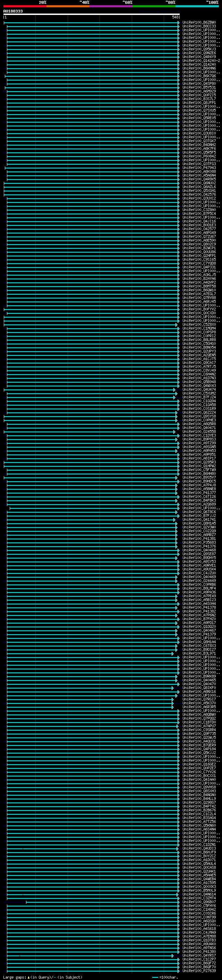Click the UniRef100_Q6NU02 label
This screenshot has height=980, width=222.
point(199,183)
